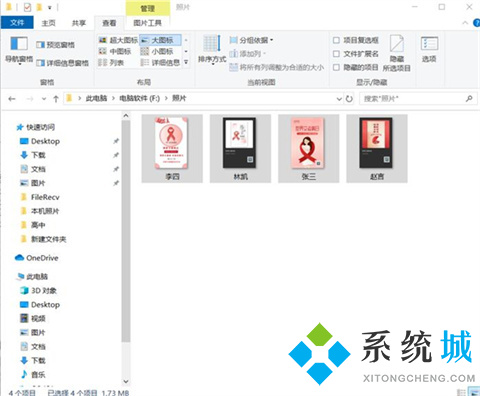This screenshot has width=480, height=396.
Task: Go back with the back arrow
Action: [x=12, y=99]
